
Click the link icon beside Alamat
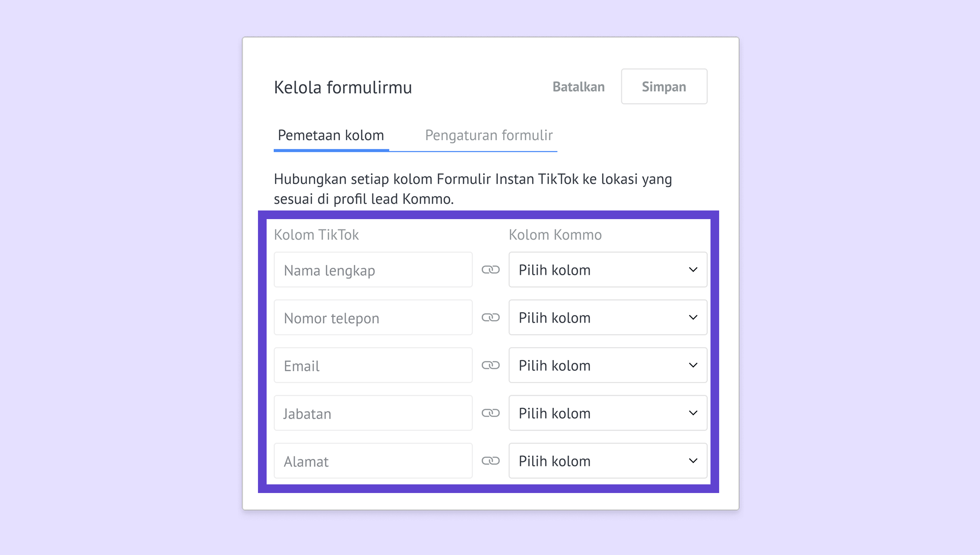490,461
